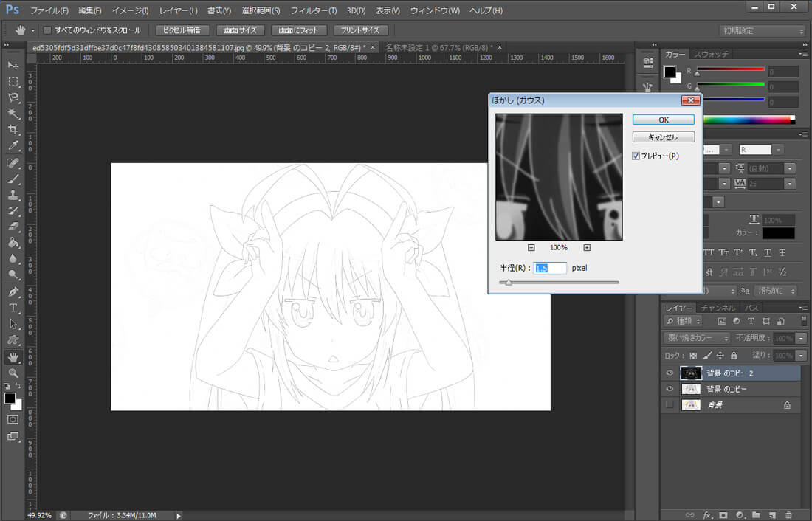Select the Eraser tool
Image resolution: width=812 pixels, height=521 pixels.
(13, 227)
